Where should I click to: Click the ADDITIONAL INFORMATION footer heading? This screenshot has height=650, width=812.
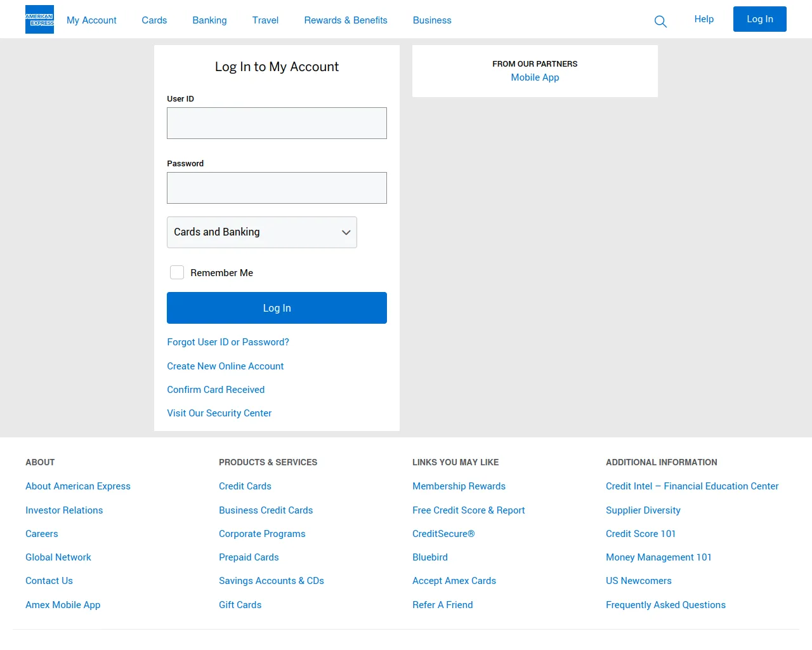coord(662,462)
